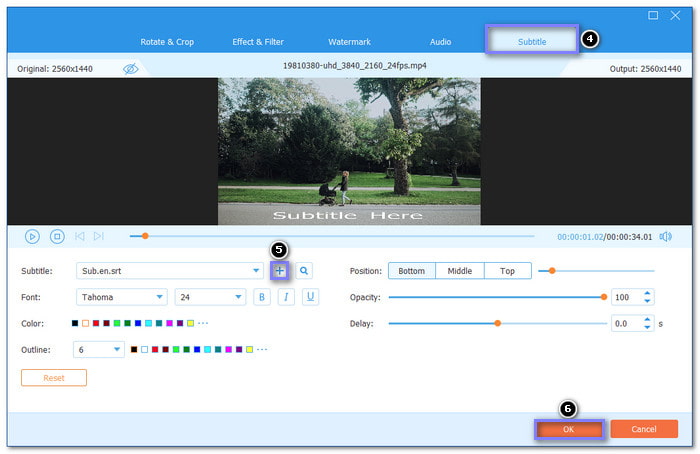
Task: Click the delay value field 0.0
Action: 627,324
